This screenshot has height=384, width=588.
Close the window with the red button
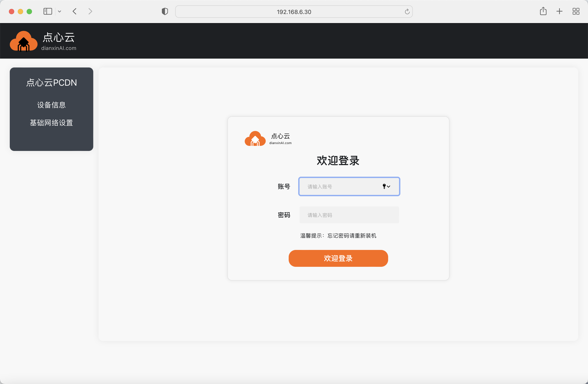coord(11,12)
